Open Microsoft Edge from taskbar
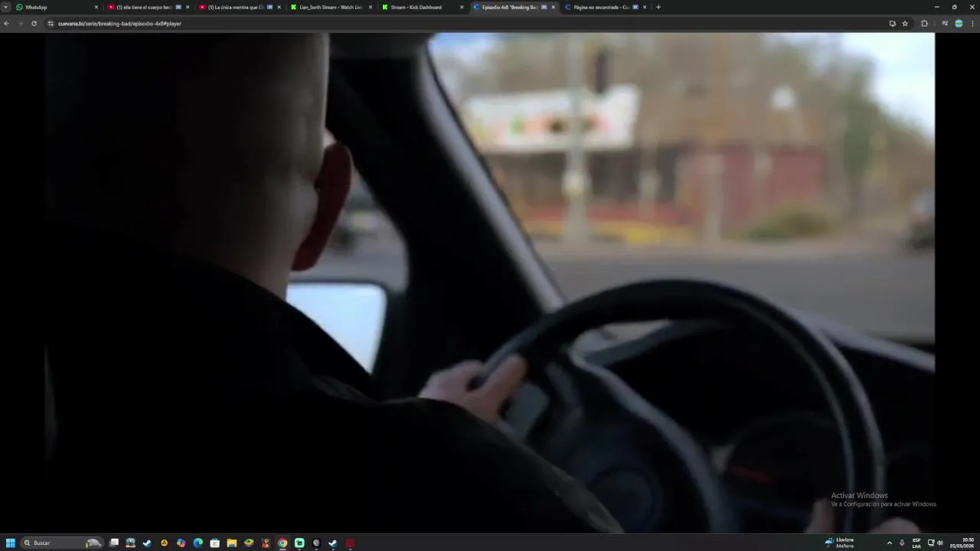 (198, 543)
